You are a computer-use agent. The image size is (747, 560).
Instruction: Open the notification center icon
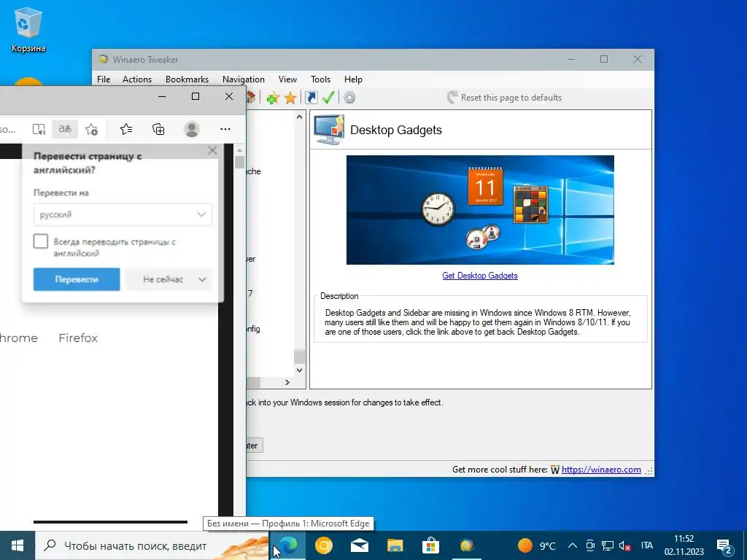[x=724, y=546]
